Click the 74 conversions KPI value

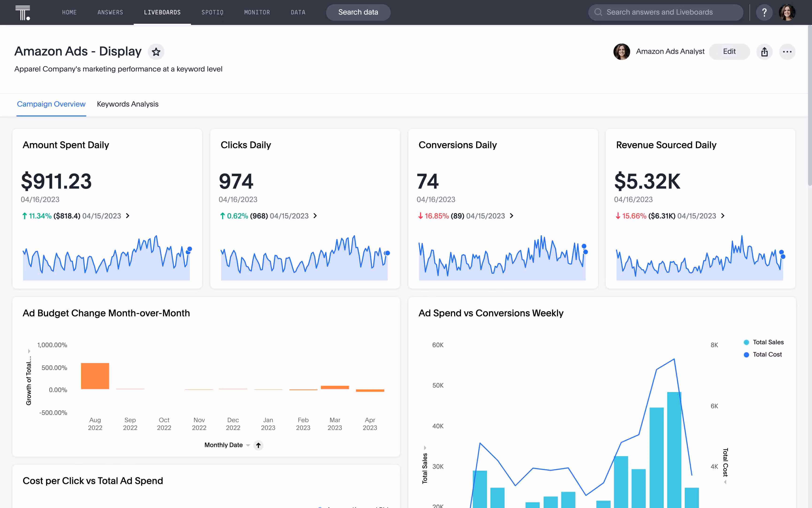(427, 181)
